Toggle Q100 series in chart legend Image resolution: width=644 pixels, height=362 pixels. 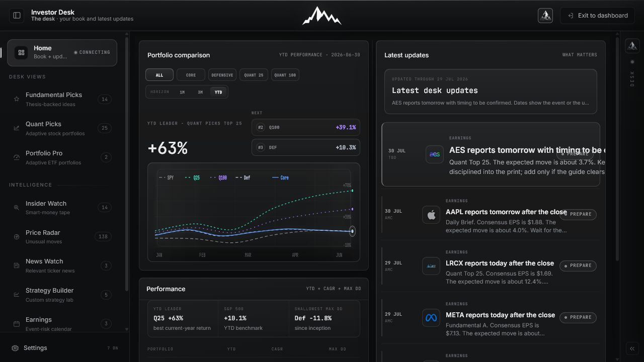(x=219, y=177)
